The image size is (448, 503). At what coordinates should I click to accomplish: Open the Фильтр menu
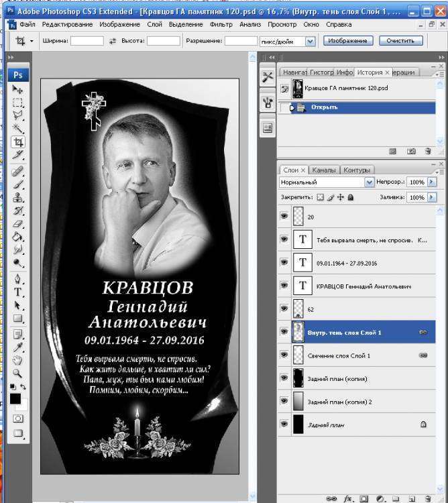coord(221,24)
